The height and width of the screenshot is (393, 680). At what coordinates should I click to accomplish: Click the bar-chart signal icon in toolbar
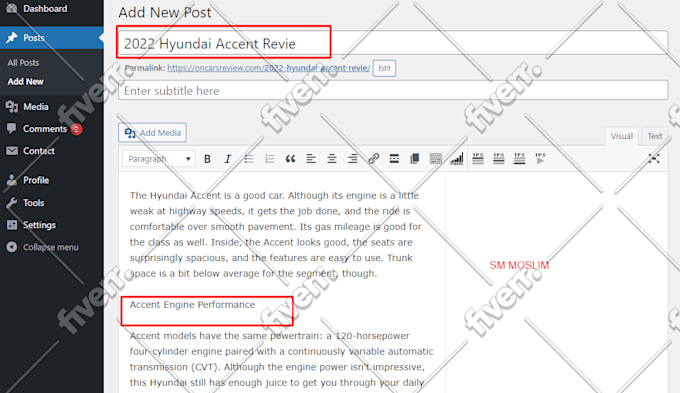tap(456, 159)
